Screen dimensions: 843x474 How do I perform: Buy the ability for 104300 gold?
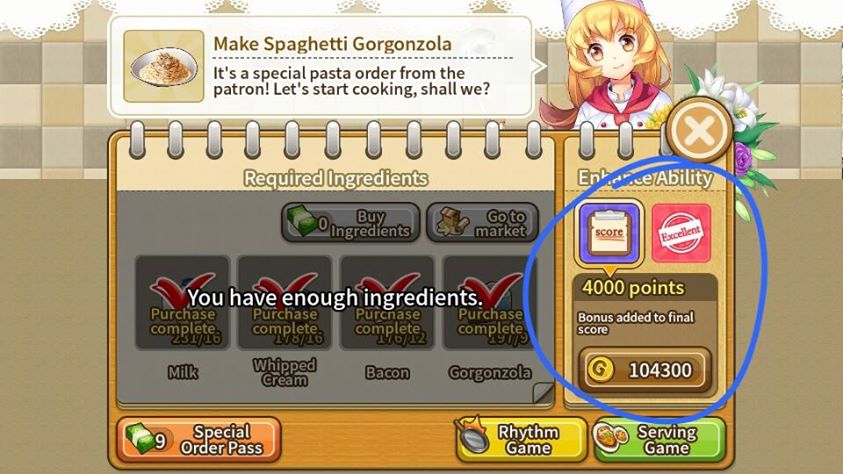645,370
